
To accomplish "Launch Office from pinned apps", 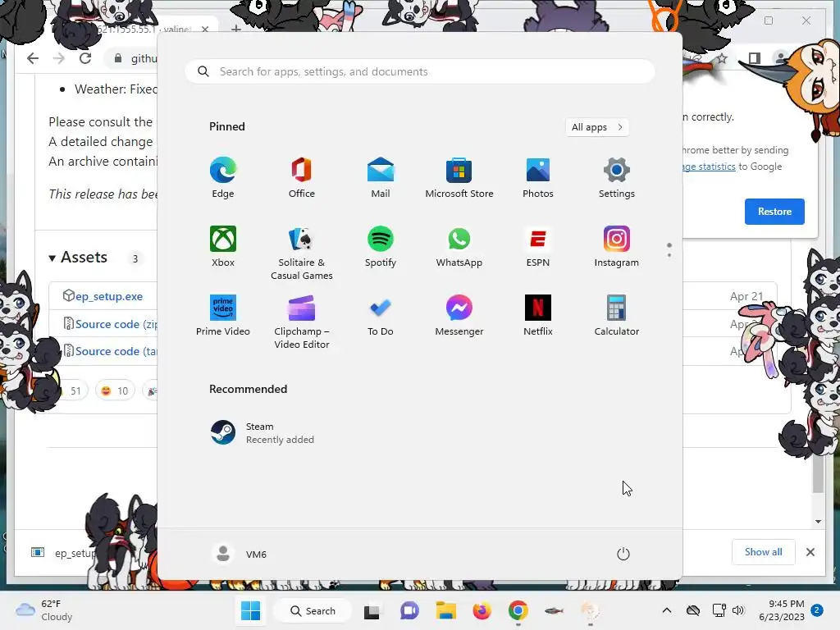I will pyautogui.click(x=302, y=178).
